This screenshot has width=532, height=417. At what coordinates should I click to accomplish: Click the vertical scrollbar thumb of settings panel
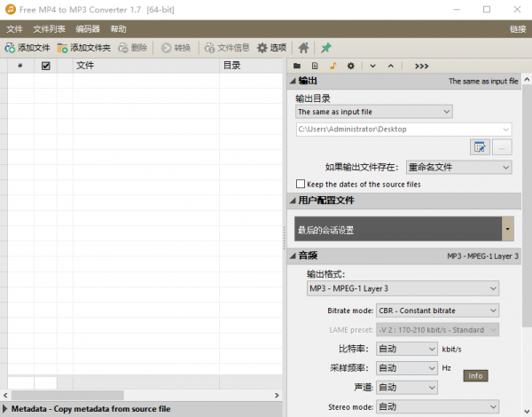[x=527, y=206]
